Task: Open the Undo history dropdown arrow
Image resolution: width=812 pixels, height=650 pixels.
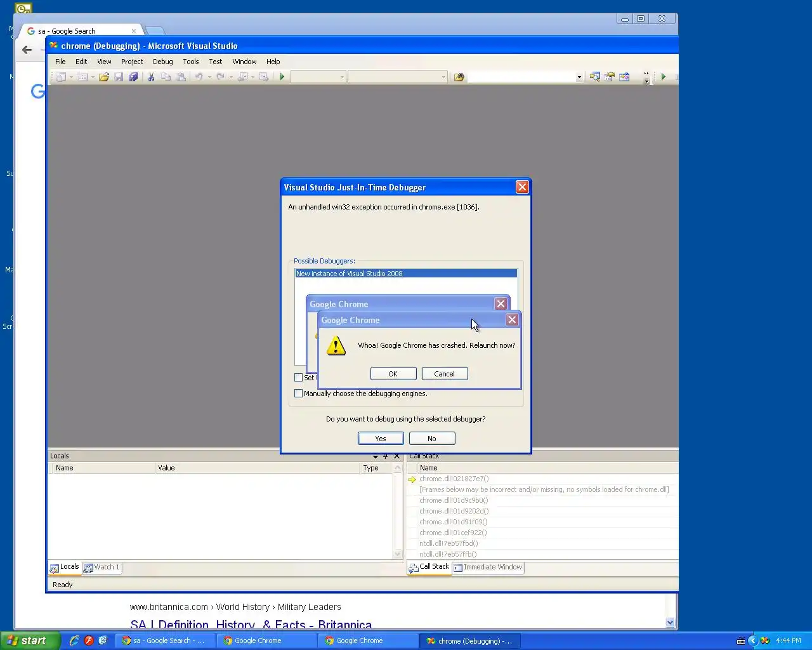Action: coord(209,77)
